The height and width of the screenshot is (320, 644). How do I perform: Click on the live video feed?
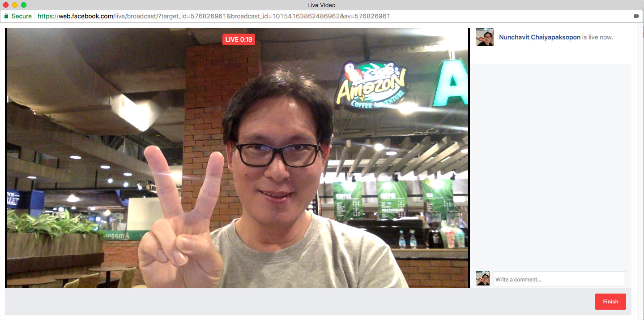(x=237, y=158)
